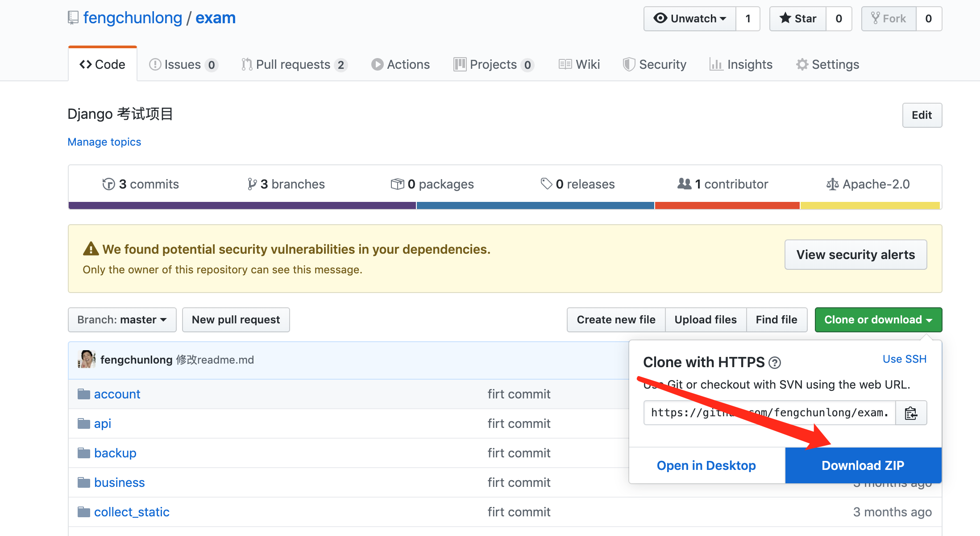Click the Upload files button
This screenshot has height=536, width=980.
[706, 320]
